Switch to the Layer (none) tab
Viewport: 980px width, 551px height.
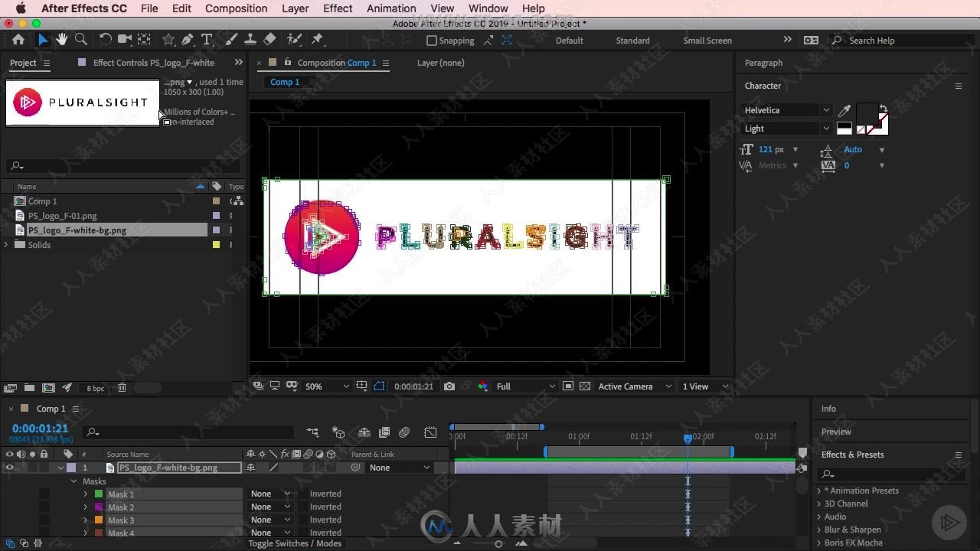click(440, 63)
